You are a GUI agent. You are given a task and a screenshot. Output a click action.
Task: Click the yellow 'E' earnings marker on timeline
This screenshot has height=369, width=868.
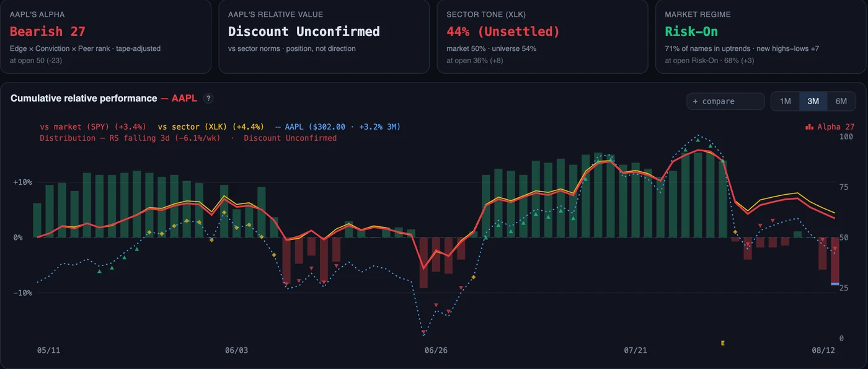point(722,343)
